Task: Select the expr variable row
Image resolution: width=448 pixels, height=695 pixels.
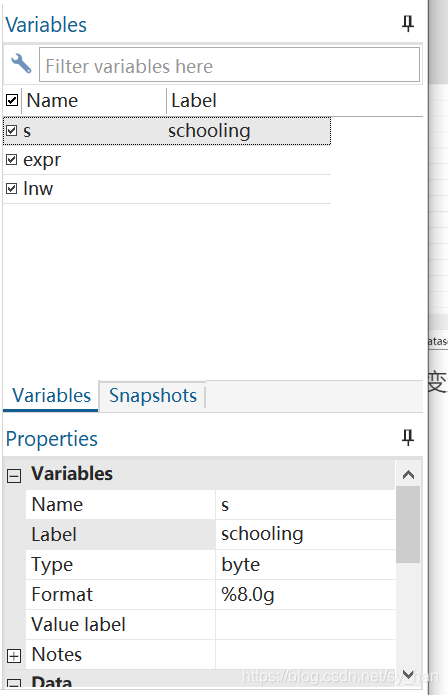Action: 167,160
